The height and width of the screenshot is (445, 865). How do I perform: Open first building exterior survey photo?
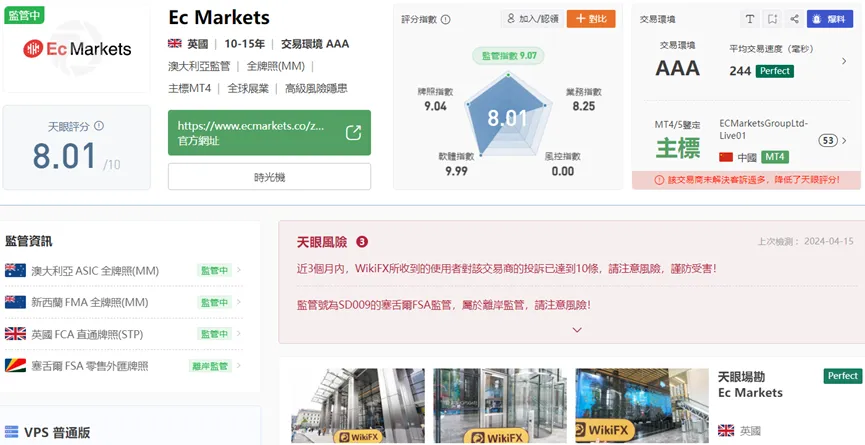358,406
